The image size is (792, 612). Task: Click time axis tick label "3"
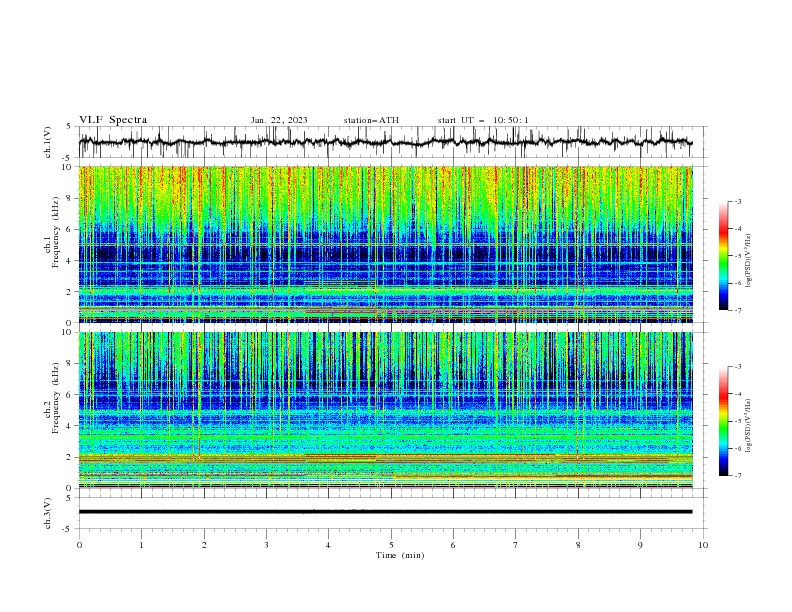(x=266, y=545)
